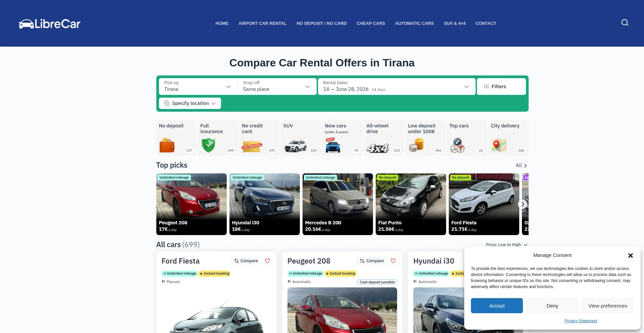
Task: Open Price: Low to High sort dropdown
Action: [506, 245]
